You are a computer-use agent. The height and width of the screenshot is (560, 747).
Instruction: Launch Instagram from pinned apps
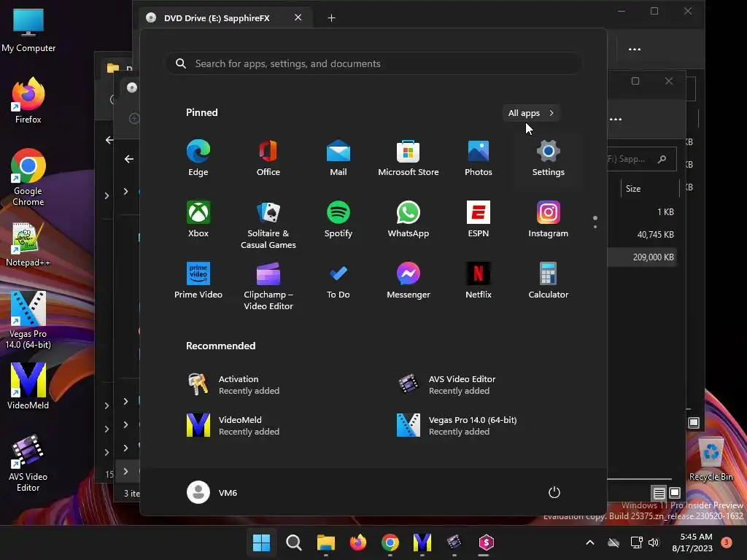(x=549, y=219)
